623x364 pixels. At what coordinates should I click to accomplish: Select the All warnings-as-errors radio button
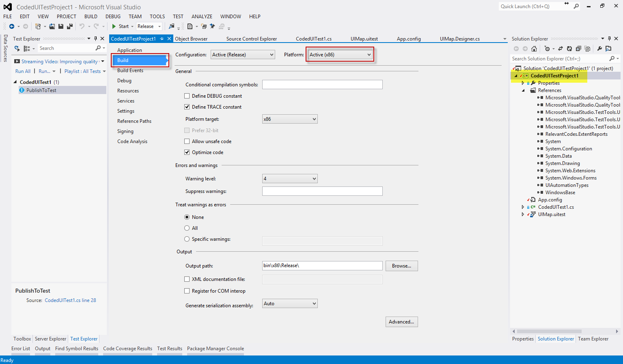(x=187, y=228)
